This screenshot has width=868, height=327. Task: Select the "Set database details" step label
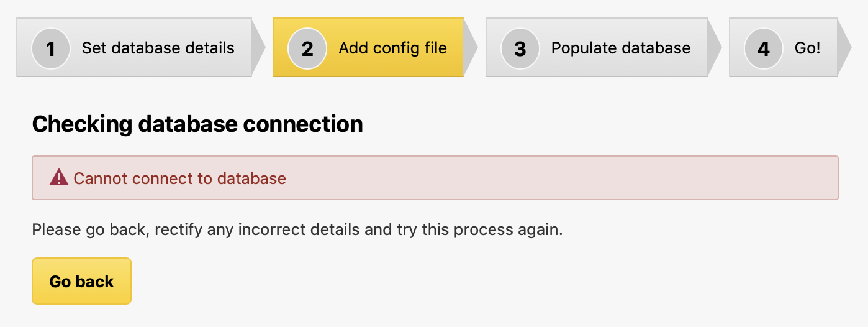click(158, 48)
